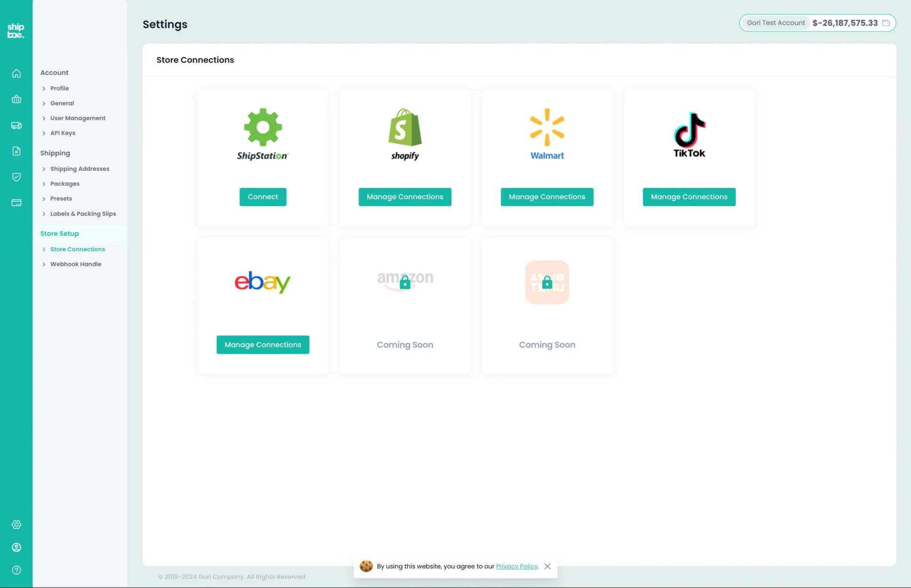The image size is (911, 588).
Task: Click Privacy Policy link in cookie banner
Action: [x=517, y=566]
